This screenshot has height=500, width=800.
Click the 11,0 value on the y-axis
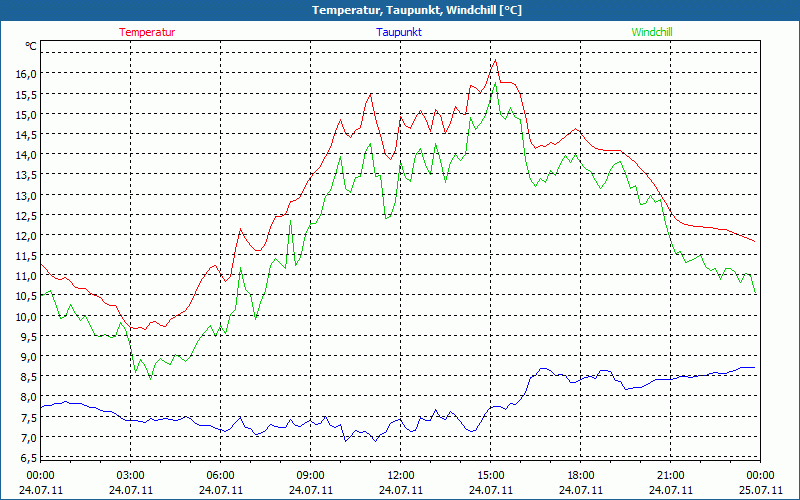click(x=27, y=276)
